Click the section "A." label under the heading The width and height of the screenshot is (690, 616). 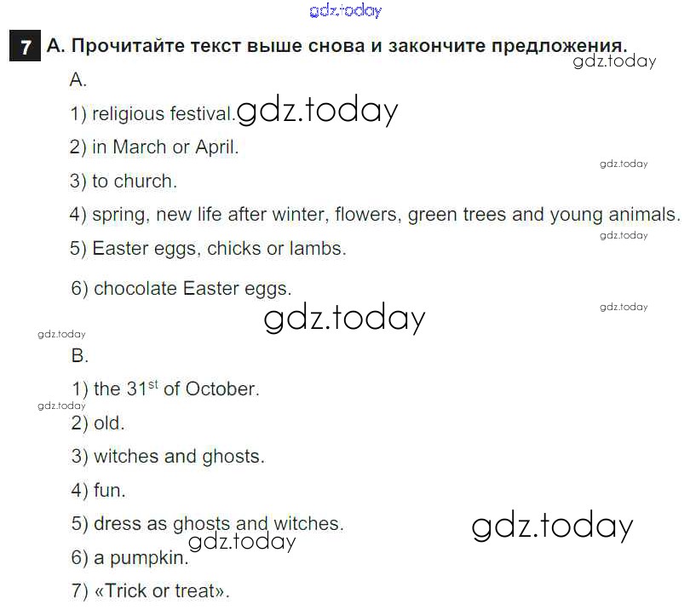pos(78,80)
